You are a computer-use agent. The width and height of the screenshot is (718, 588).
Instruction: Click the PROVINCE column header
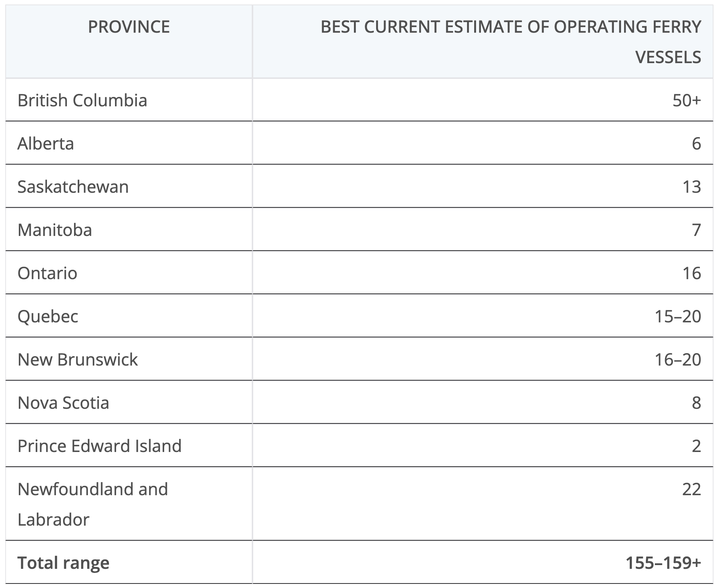(129, 27)
